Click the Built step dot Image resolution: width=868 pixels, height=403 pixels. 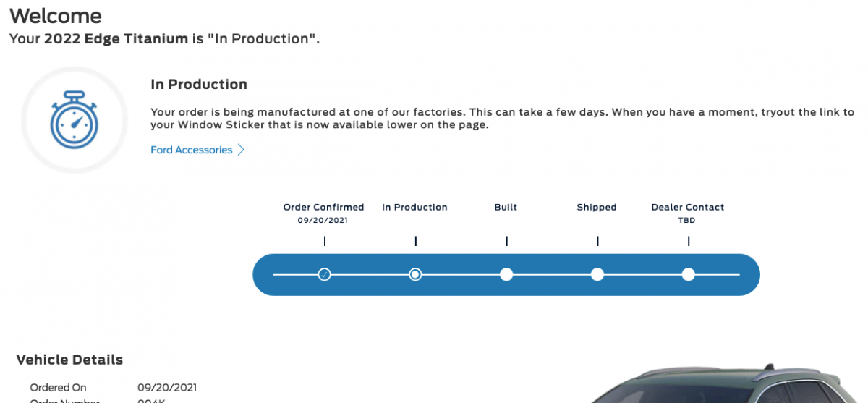click(x=506, y=274)
